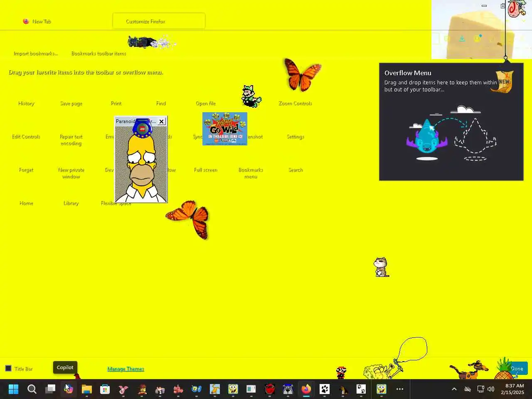
Task: Click the Go Wild movie banner thumbnail
Action: pyautogui.click(x=225, y=129)
